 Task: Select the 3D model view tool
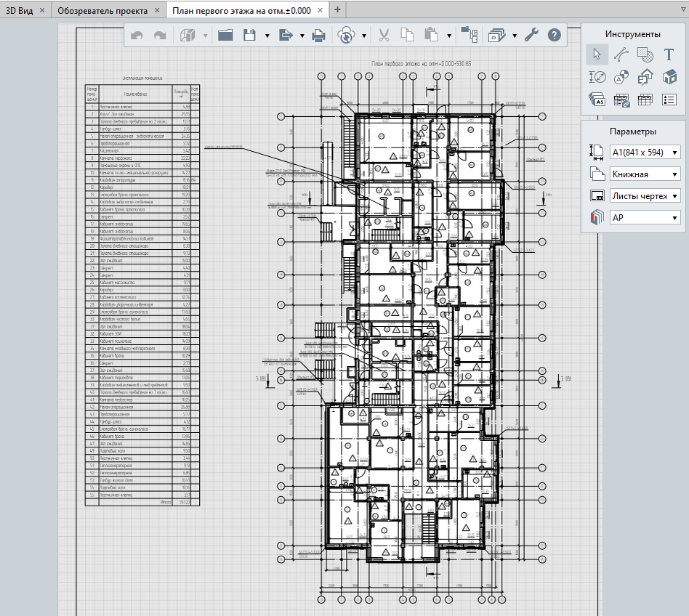[669, 77]
